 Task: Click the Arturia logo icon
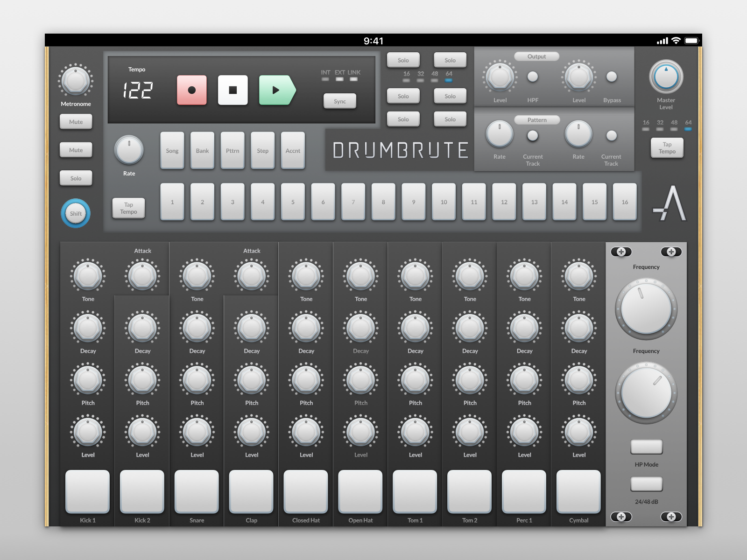(669, 203)
